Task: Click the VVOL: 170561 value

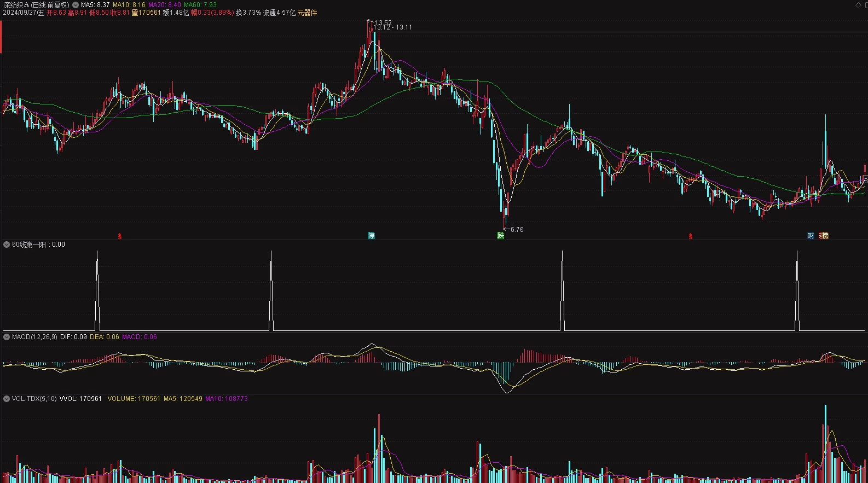Action: click(x=80, y=399)
